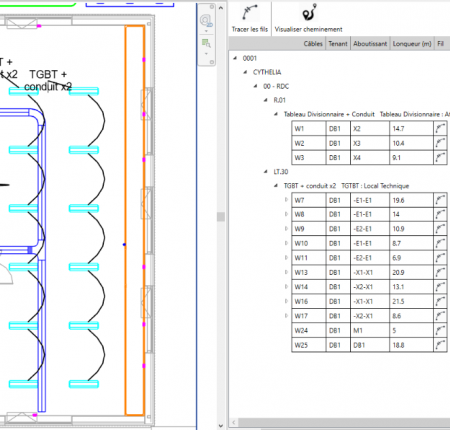The height and width of the screenshot is (430, 450).
Task: Expand the W16 cable row
Action: pyautogui.click(x=286, y=301)
